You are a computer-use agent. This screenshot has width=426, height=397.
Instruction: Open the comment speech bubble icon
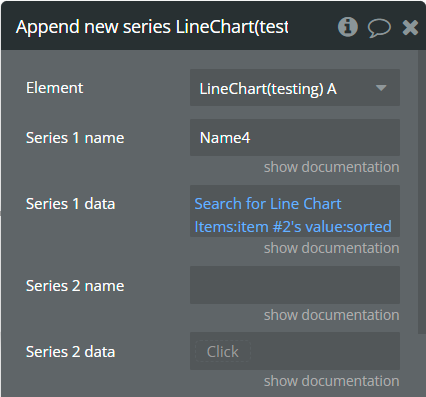pos(379,27)
